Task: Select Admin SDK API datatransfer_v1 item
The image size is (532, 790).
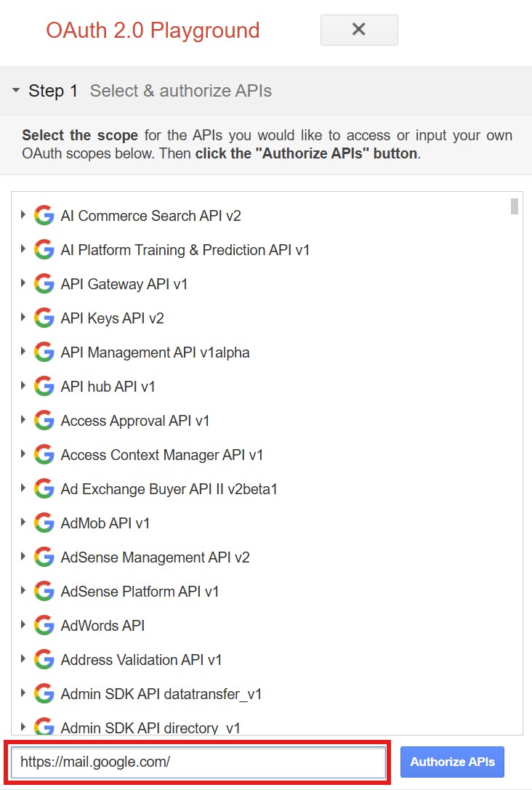Action: (x=161, y=694)
